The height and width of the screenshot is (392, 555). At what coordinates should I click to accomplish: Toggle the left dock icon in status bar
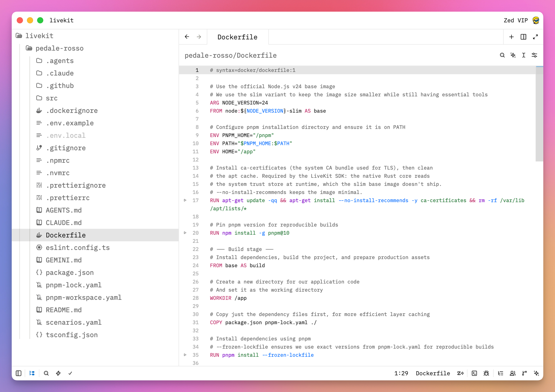coord(19,373)
